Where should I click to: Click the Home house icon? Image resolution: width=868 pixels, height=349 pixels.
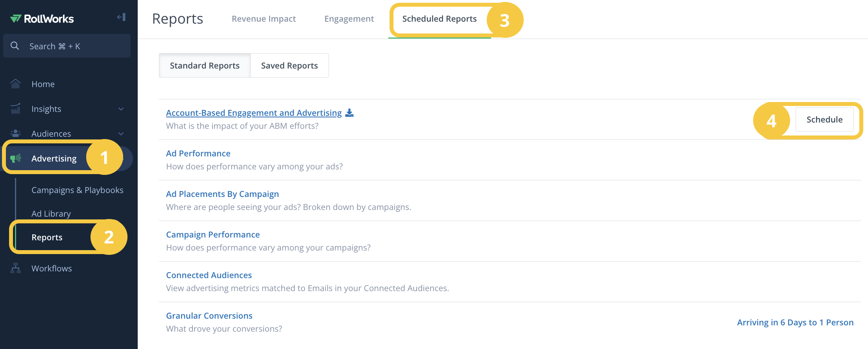point(15,84)
